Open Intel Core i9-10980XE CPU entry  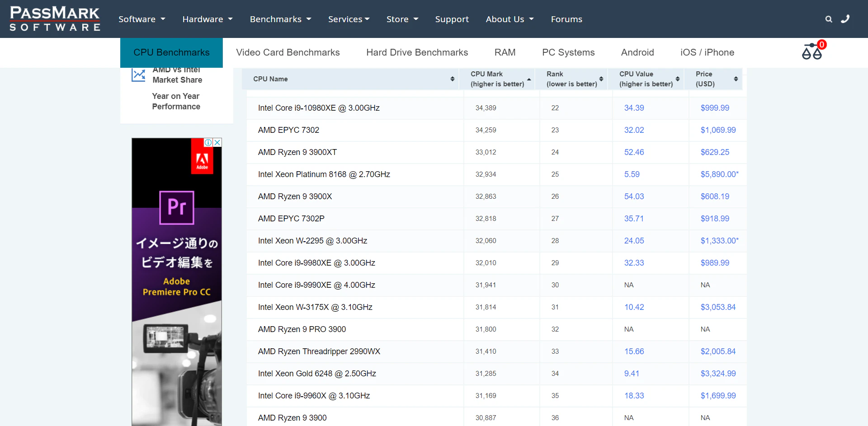(319, 108)
